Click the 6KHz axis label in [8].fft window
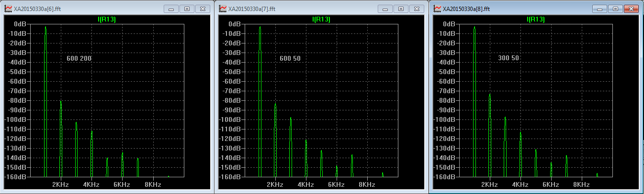The image size is (644, 194). 551,184
